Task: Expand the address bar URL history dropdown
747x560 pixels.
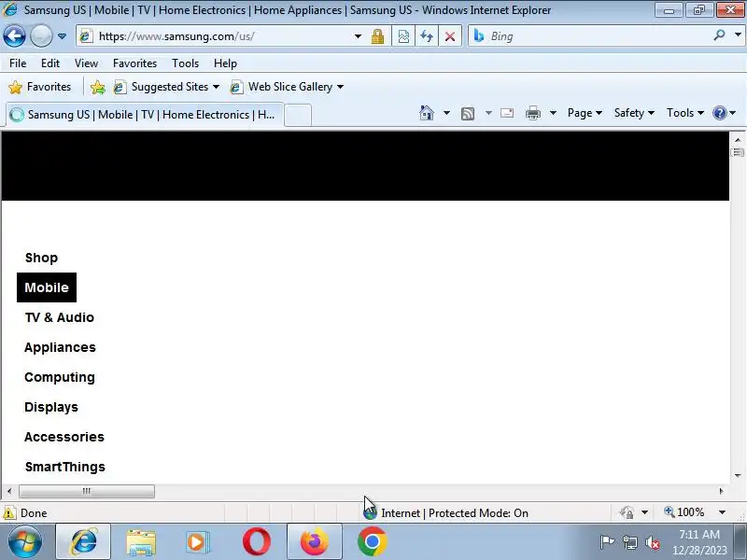Action: coord(358,36)
